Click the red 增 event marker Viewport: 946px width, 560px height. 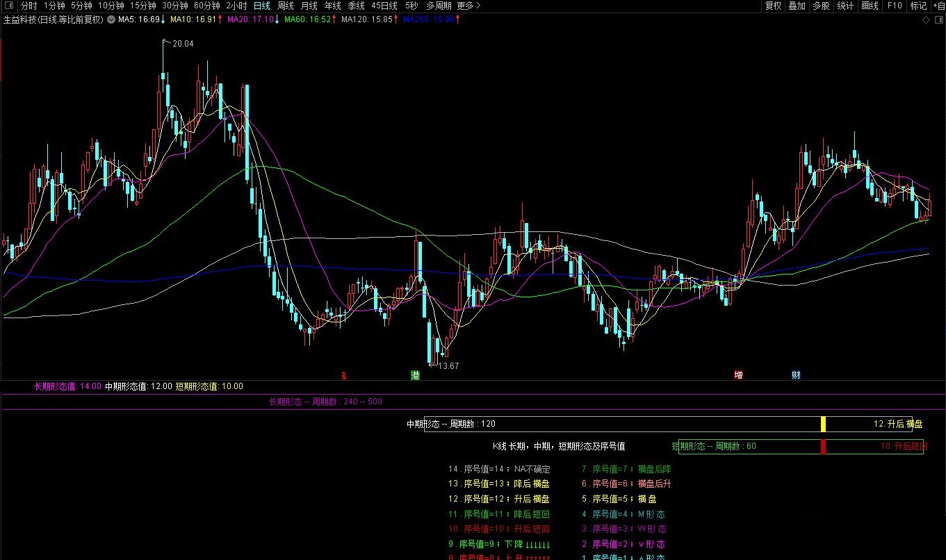(739, 375)
